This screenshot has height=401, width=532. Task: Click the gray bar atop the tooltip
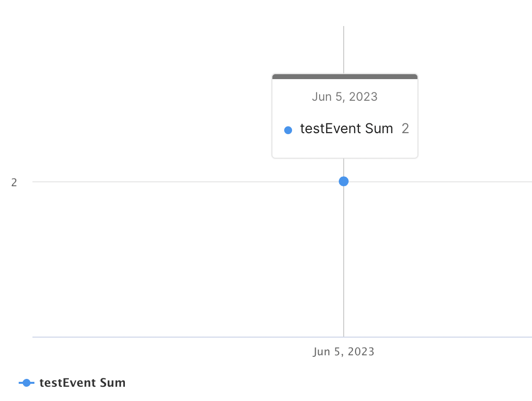pyautogui.click(x=344, y=77)
